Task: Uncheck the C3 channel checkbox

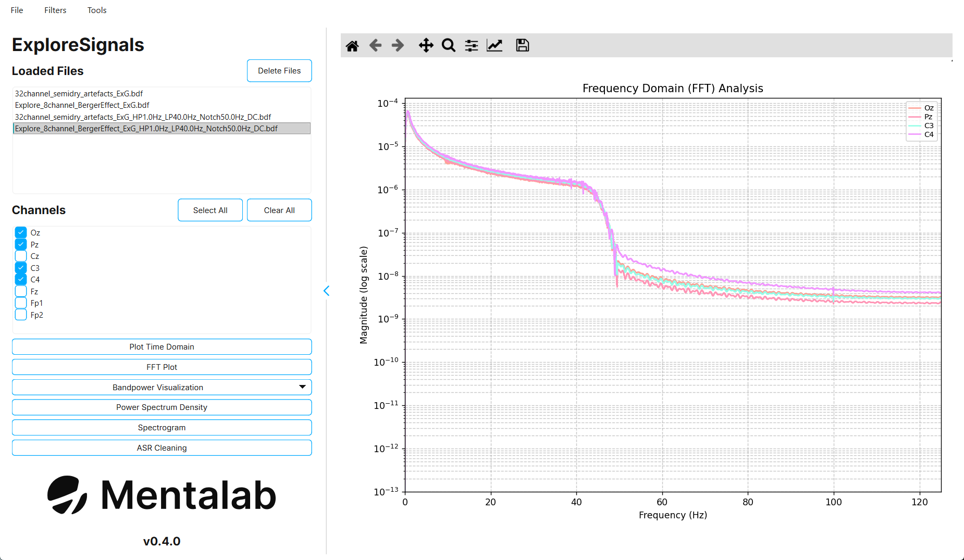Action: pyautogui.click(x=21, y=268)
